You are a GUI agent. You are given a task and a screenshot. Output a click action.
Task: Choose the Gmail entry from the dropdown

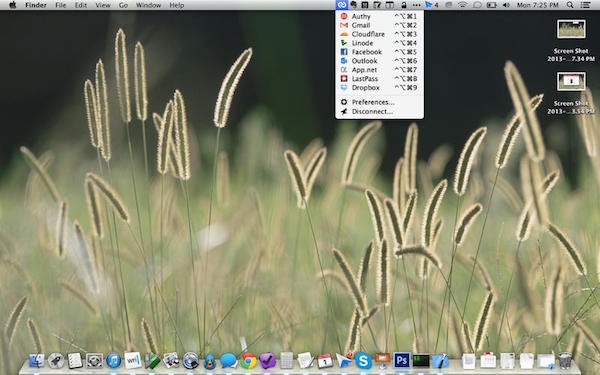coord(379,25)
